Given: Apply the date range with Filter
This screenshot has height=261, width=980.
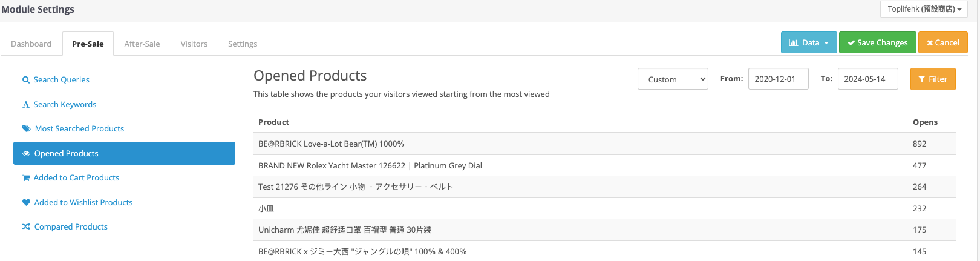Looking at the screenshot, I should click(932, 79).
